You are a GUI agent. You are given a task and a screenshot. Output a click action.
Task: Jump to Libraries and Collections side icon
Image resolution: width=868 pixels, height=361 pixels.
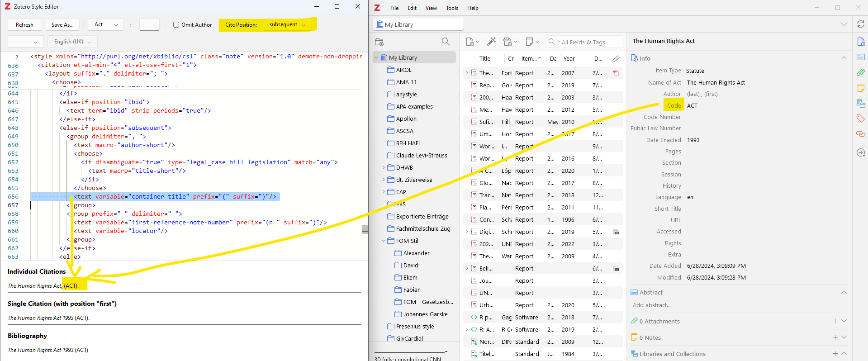coord(860,103)
